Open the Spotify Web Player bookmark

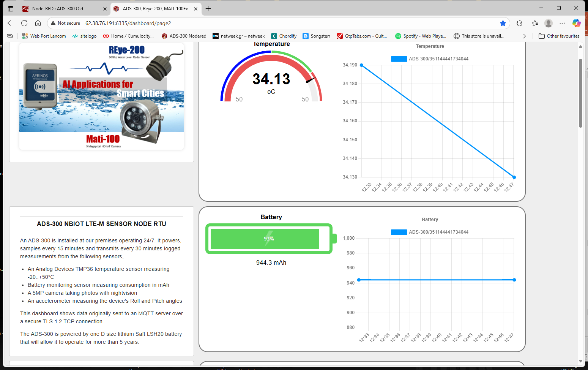click(421, 36)
